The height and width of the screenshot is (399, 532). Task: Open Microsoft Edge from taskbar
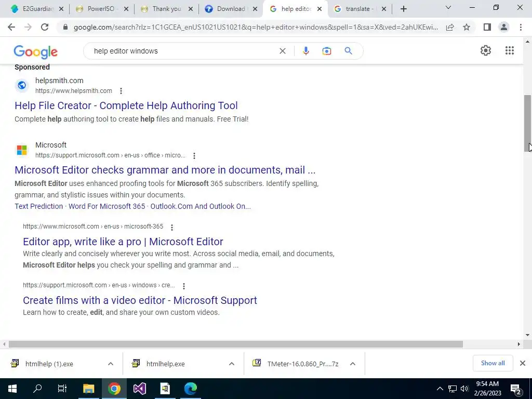point(190,389)
